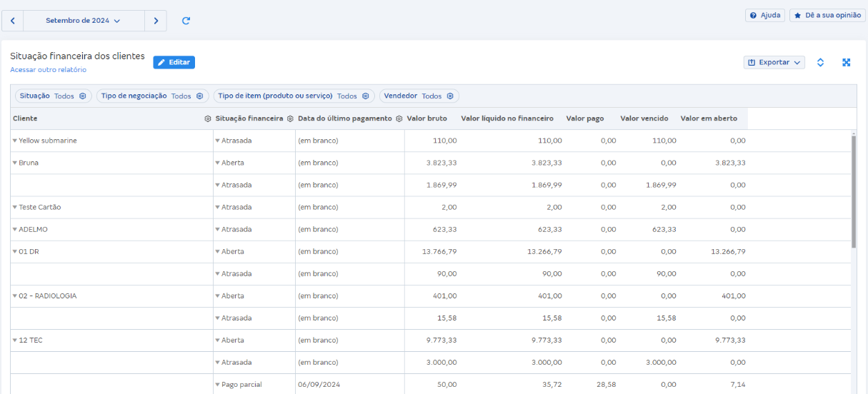Click the Editar button
Image resolution: width=868 pixels, height=394 pixels.
click(174, 63)
